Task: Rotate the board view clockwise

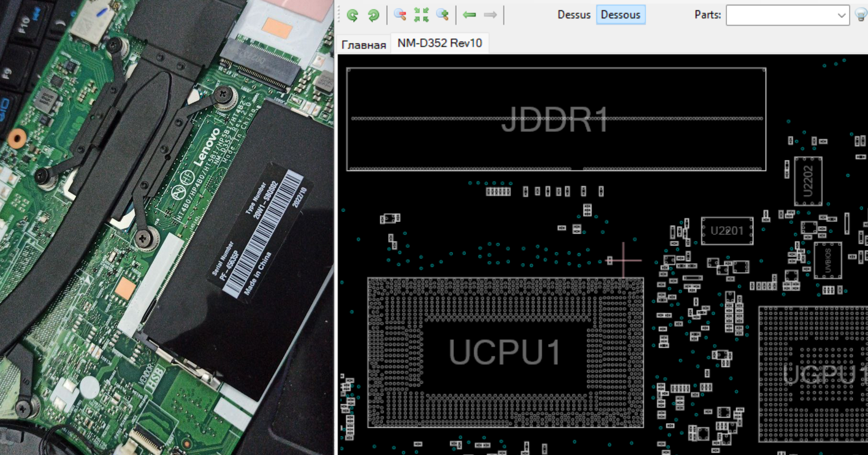Action: (x=373, y=15)
